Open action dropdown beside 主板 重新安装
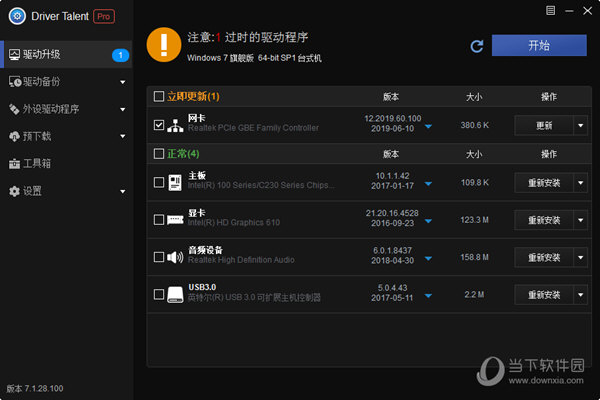The width and height of the screenshot is (600, 400). click(x=580, y=183)
